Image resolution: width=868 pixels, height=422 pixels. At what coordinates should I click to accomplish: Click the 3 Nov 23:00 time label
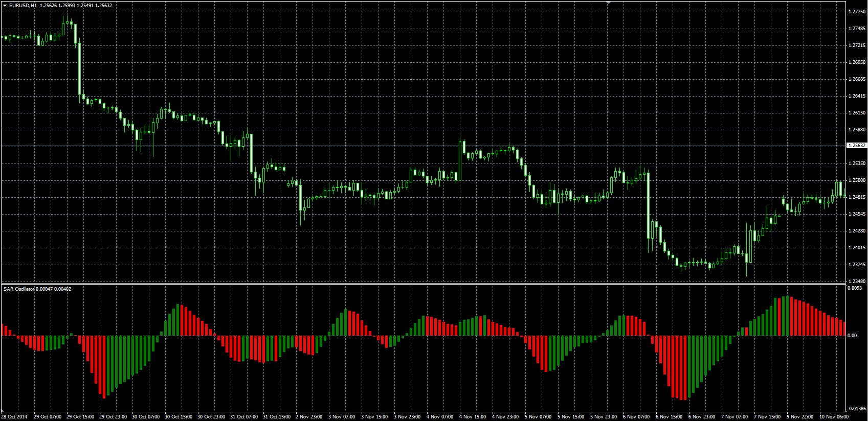[407, 417]
